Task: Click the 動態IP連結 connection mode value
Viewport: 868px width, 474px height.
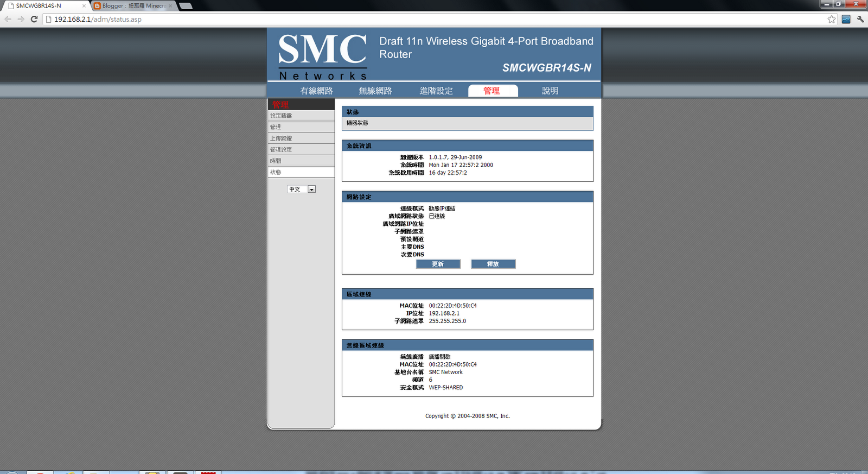Action: (442, 208)
